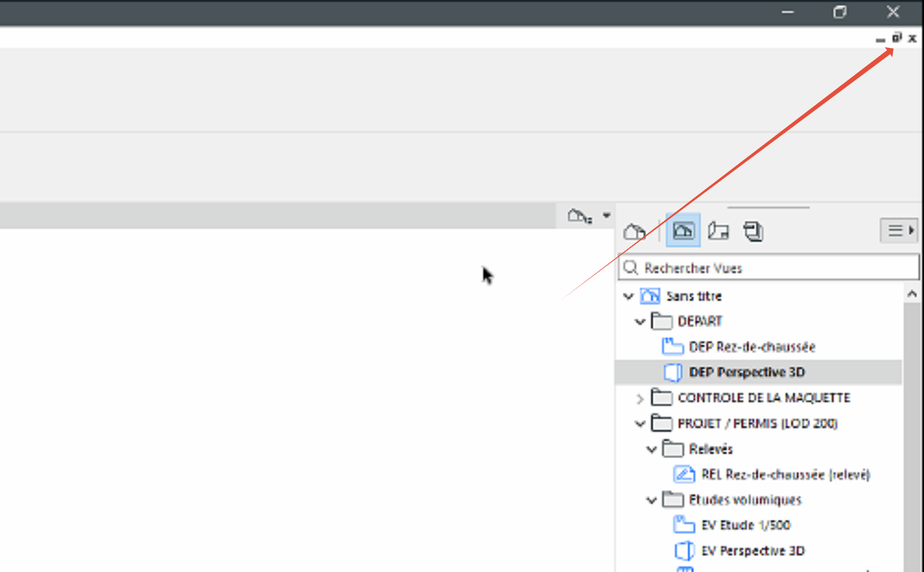The width and height of the screenshot is (924, 572).
Task: Restore the inner document window
Action: click(897, 38)
